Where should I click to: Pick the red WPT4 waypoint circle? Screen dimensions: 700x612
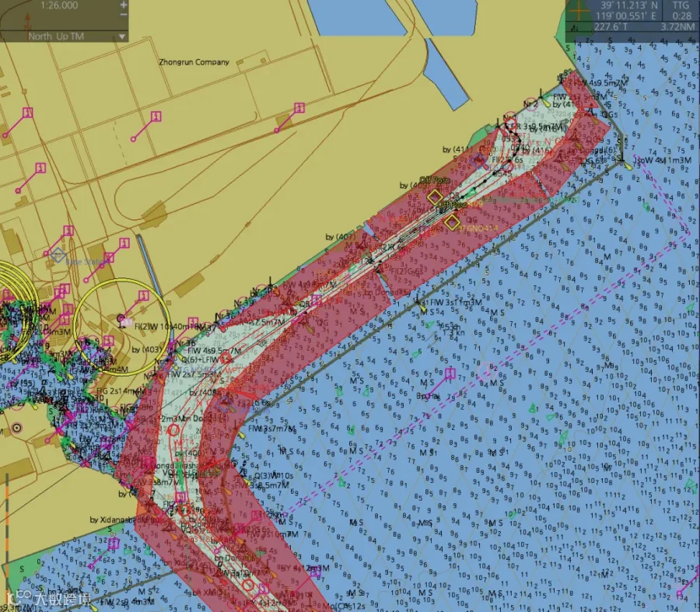point(173,430)
